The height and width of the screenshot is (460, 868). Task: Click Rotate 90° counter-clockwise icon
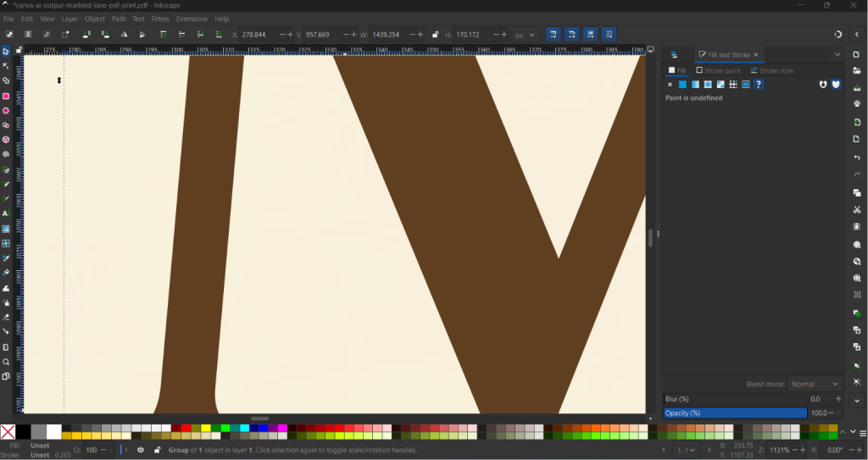(86, 35)
